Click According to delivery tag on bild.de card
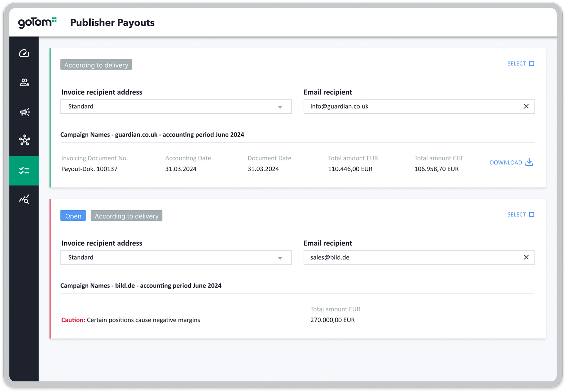Viewport: 566px width, 392px height. 127,216
